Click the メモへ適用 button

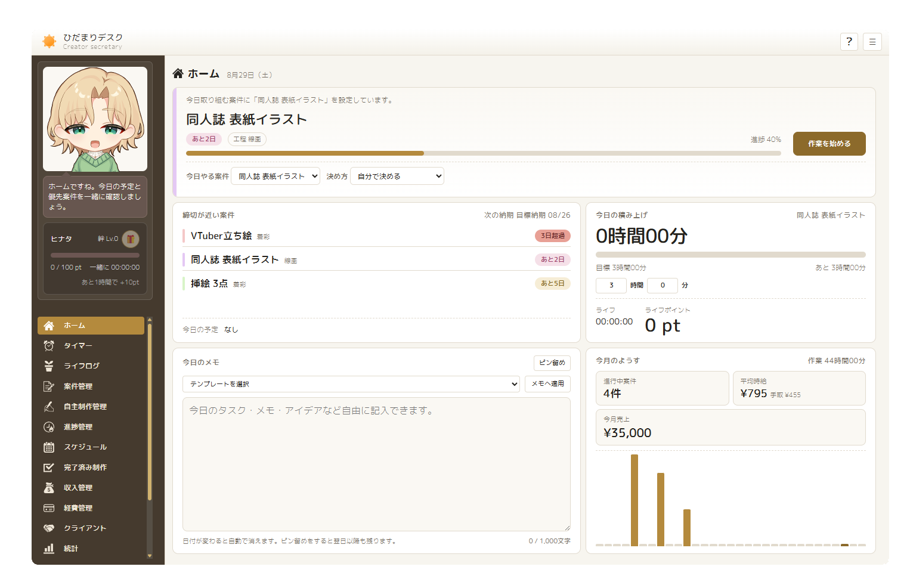pos(547,384)
